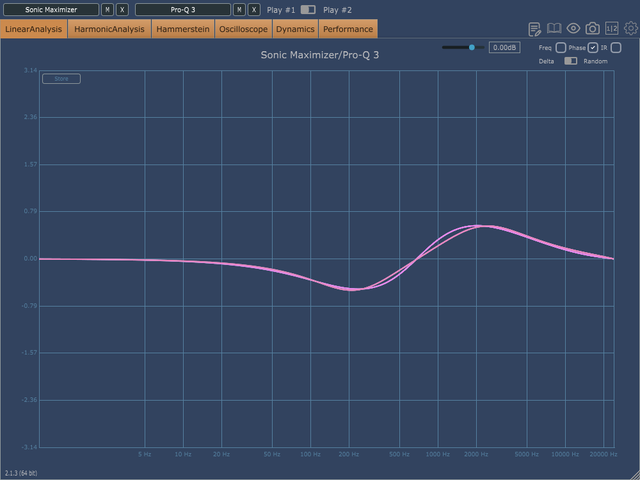The width and height of the screenshot is (640, 480).
Task: Click the version text 2.1.3 (64 bit)
Action: pos(21,473)
